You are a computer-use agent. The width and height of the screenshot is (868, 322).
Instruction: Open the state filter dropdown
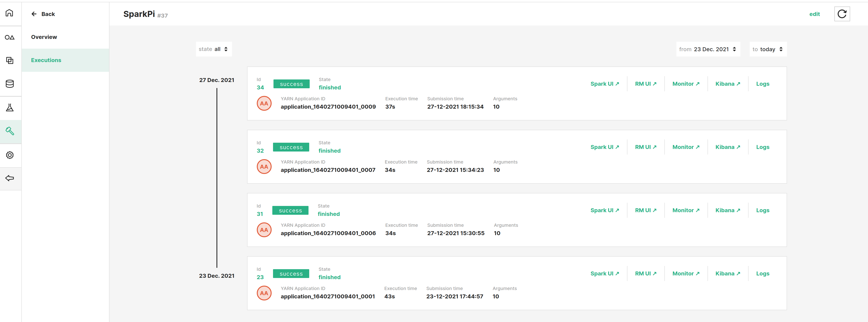point(214,49)
